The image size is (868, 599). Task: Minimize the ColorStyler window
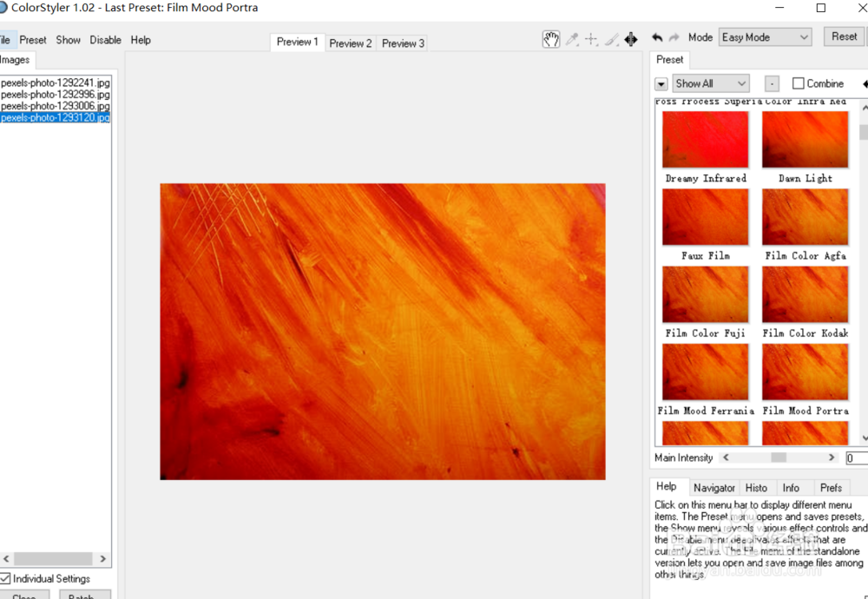tap(780, 8)
